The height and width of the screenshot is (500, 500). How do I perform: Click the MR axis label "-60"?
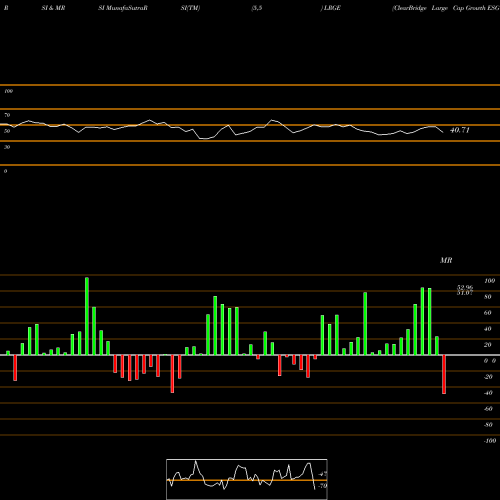488,409
